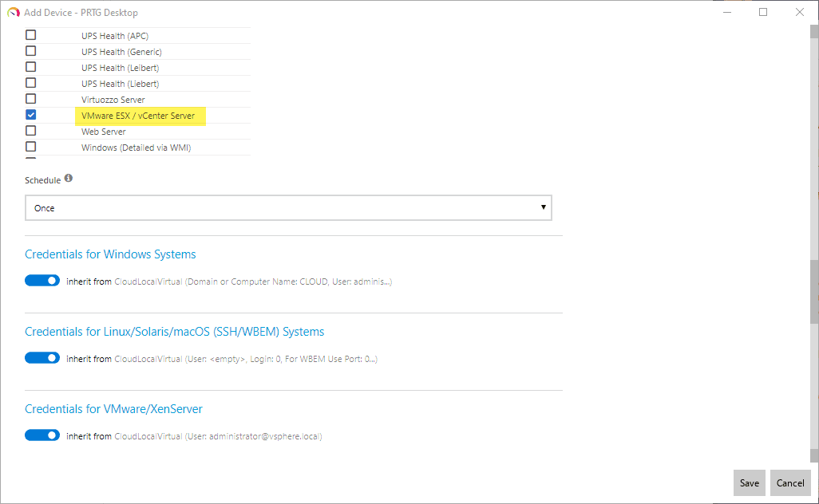Click Credentials for Linux/Solaris/macOS heading
819x504 pixels.
[x=174, y=332]
